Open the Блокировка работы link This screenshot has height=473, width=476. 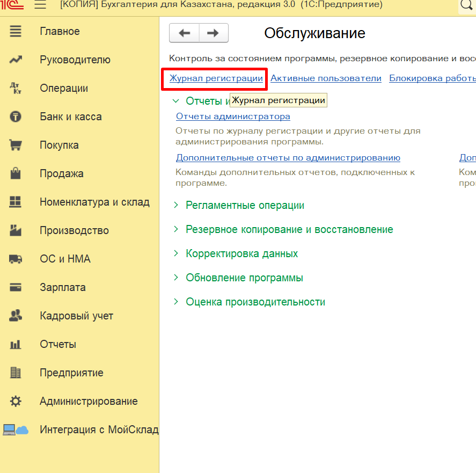(x=433, y=78)
